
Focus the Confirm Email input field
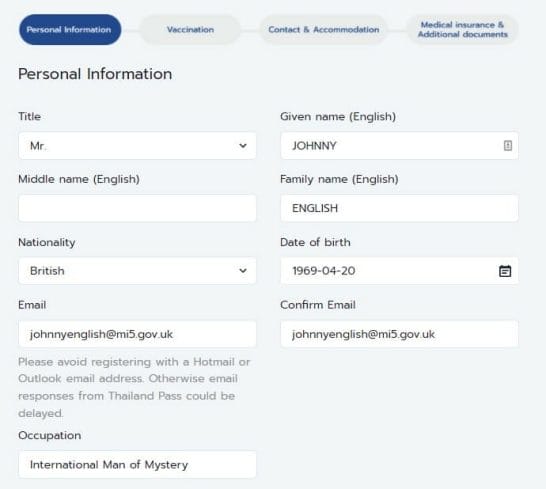(x=399, y=334)
